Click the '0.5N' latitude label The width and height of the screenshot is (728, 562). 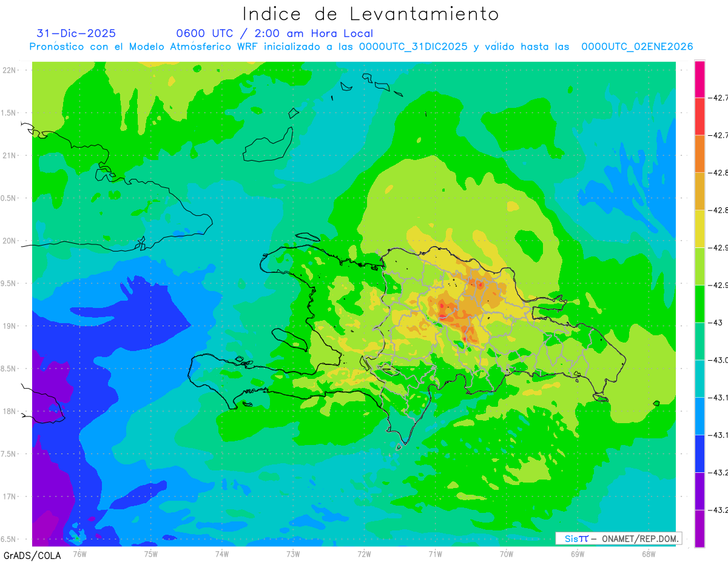[x=9, y=198]
